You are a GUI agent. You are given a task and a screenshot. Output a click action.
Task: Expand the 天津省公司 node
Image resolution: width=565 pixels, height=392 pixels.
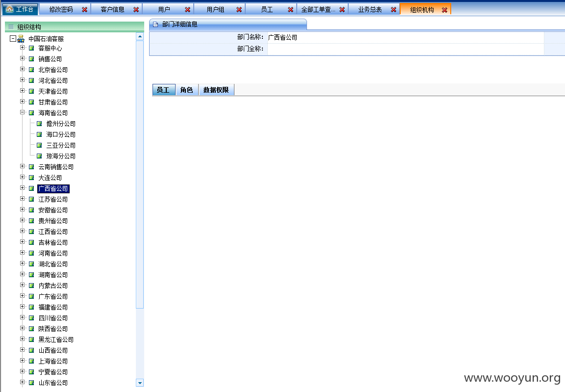pyautogui.click(x=23, y=91)
